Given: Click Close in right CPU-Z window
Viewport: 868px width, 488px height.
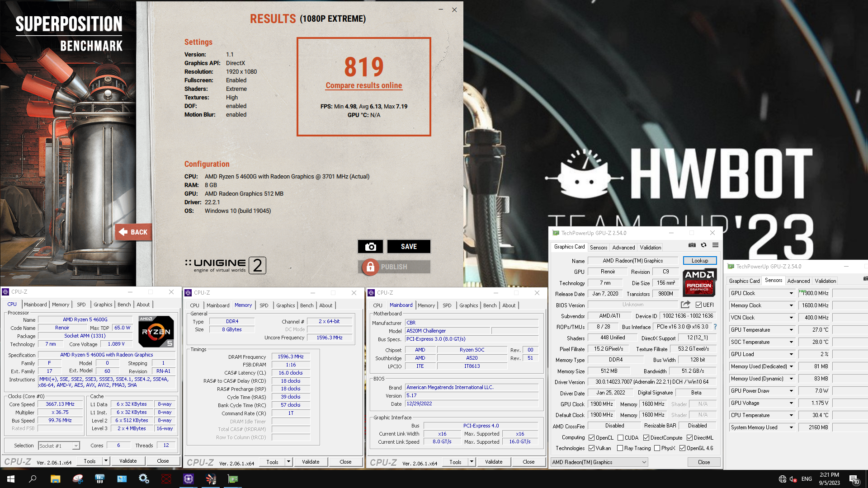Looking at the screenshot, I should point(528,462).
